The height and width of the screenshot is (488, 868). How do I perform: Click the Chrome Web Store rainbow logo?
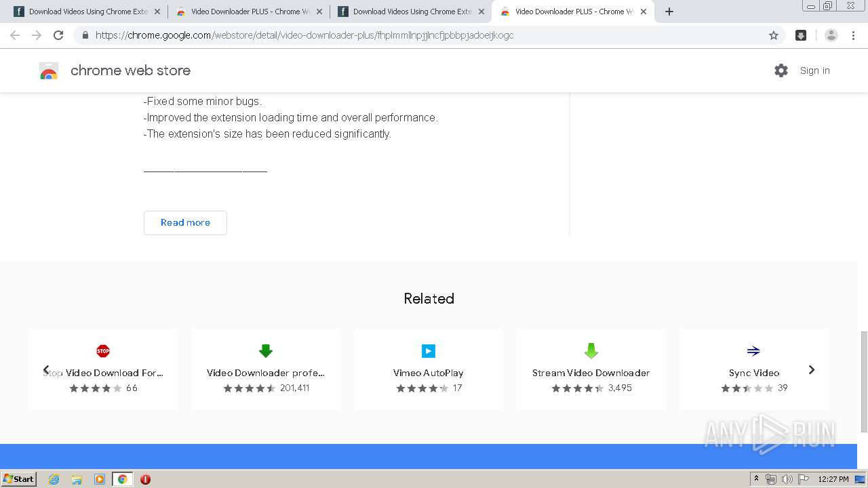49,70
